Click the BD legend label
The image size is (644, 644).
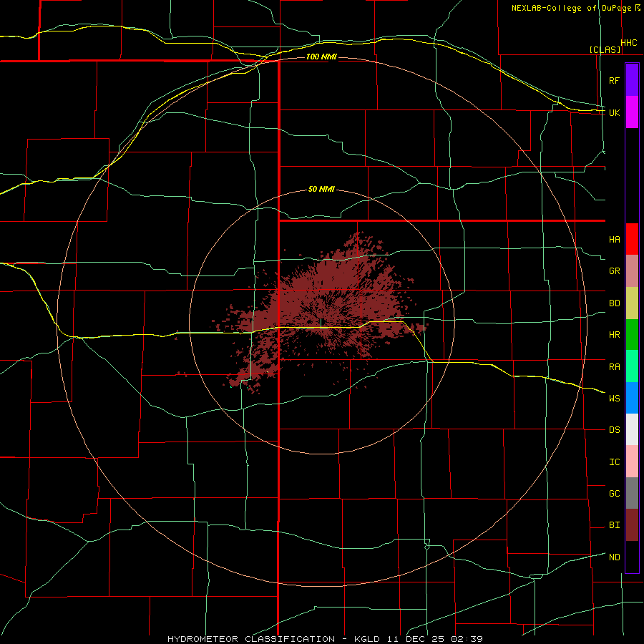tap(614, 303)
